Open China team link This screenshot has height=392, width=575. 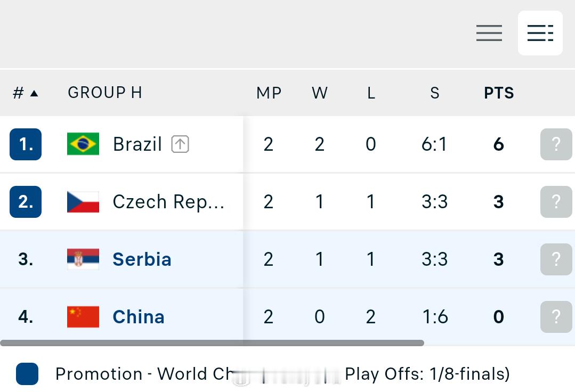(138, 317)
